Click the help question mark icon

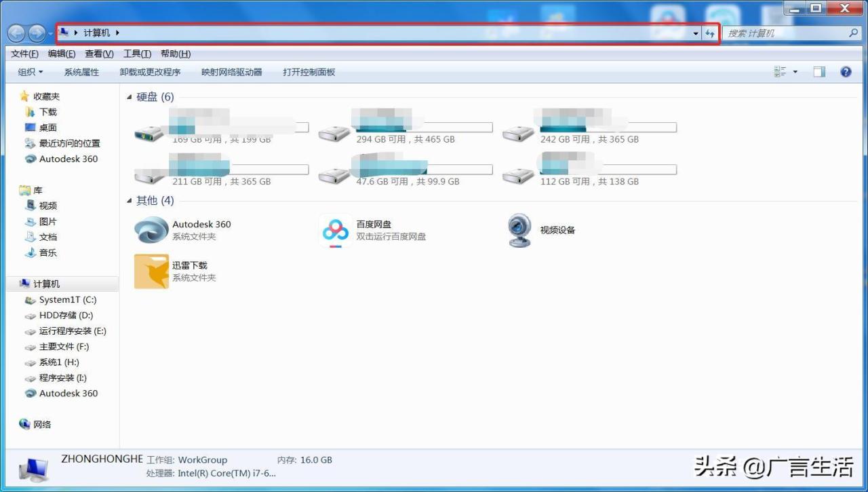tap(846, 72)
